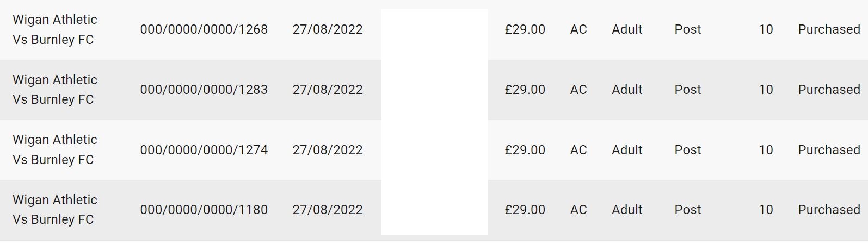The height and width of the screenshot is (251, 868).
Task: Click the 27/08/2022 date in ticket 1268 row
Action: pyautogui.click(x=328, y=29)
